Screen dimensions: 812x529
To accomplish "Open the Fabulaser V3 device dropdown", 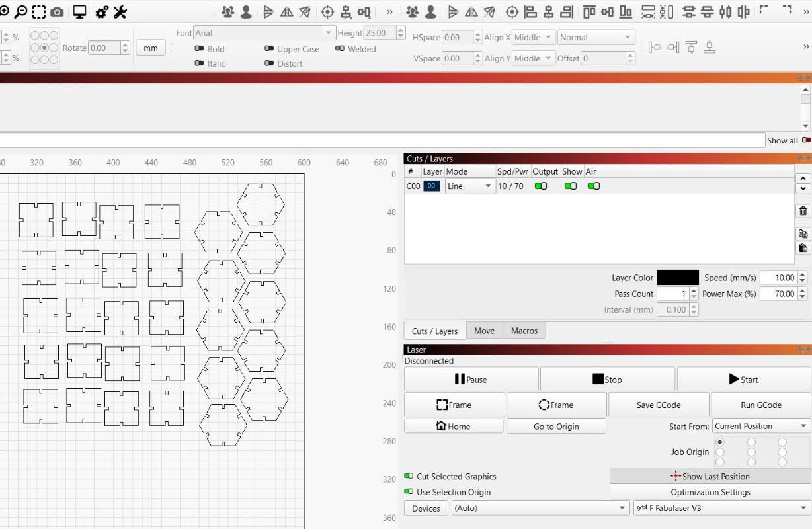I will click(x=722, y=508).
